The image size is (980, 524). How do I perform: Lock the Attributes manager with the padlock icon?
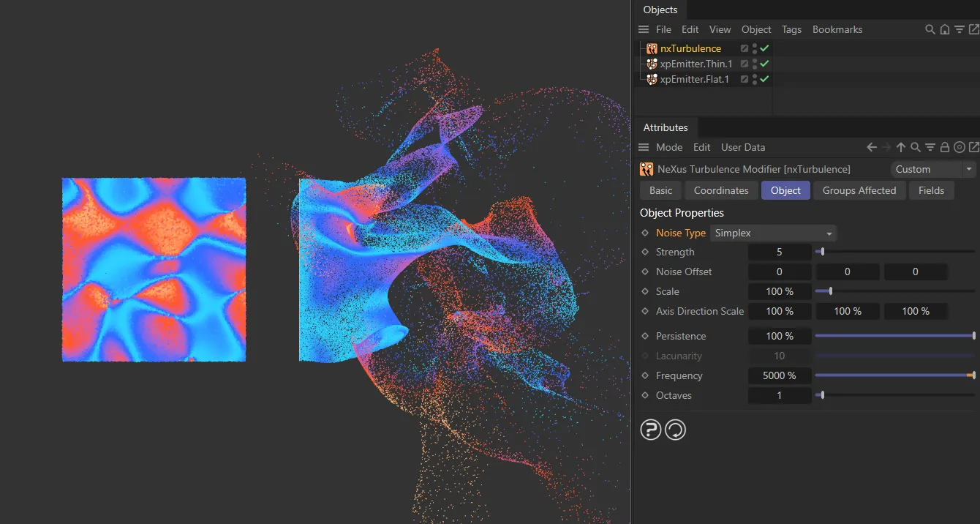[944, 146]
